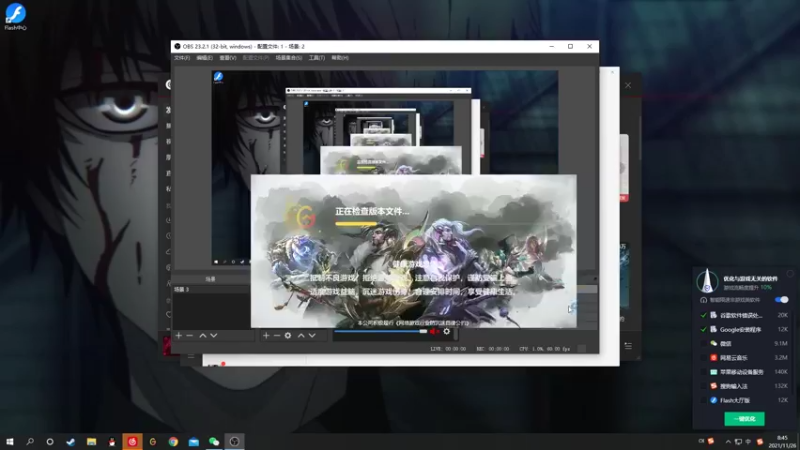This screenshot has width=800, height=450.
Task: Open NetEase Cloud Music red taskbar icon
Action: [132, 442]
